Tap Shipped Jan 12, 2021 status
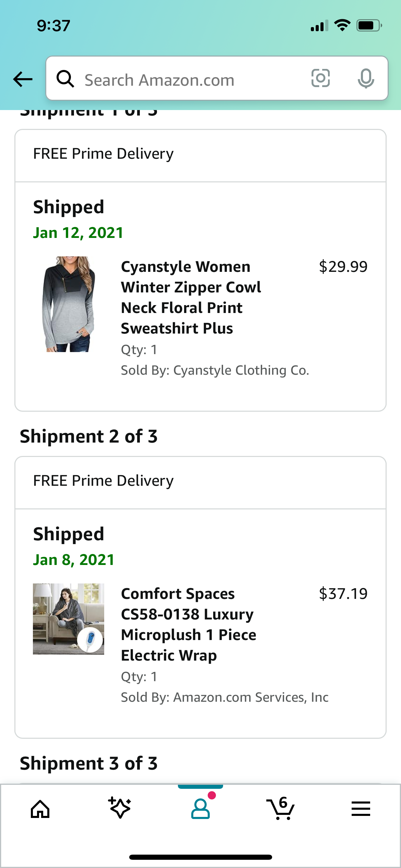Screen dimensions: 401x868 click(78, 219)
